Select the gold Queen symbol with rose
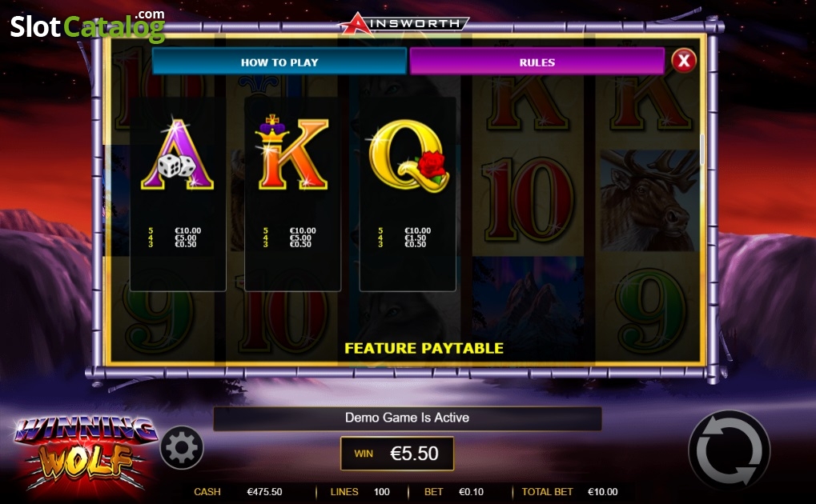Viewport: 816px width, 504px height. click(x=408, y=155)
